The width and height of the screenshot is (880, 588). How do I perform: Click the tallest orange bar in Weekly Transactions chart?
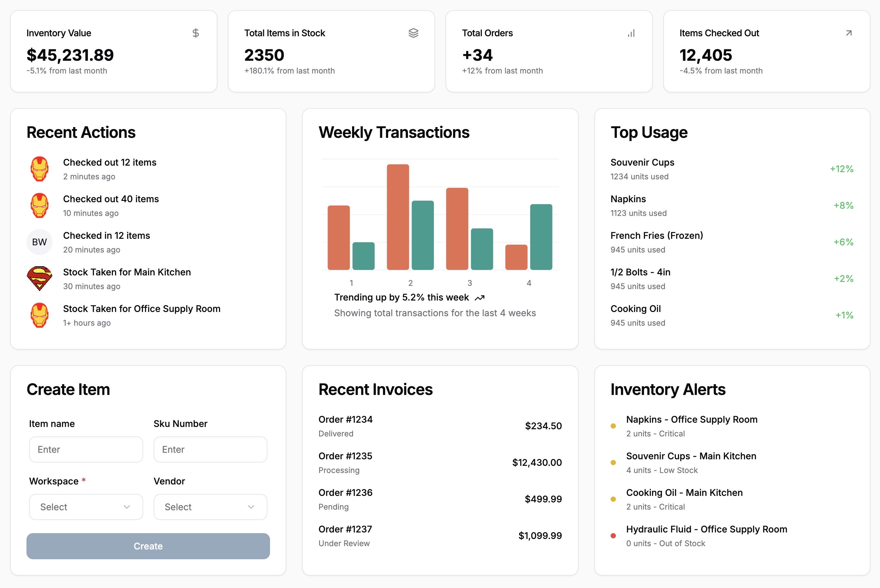tap(398, 218)
